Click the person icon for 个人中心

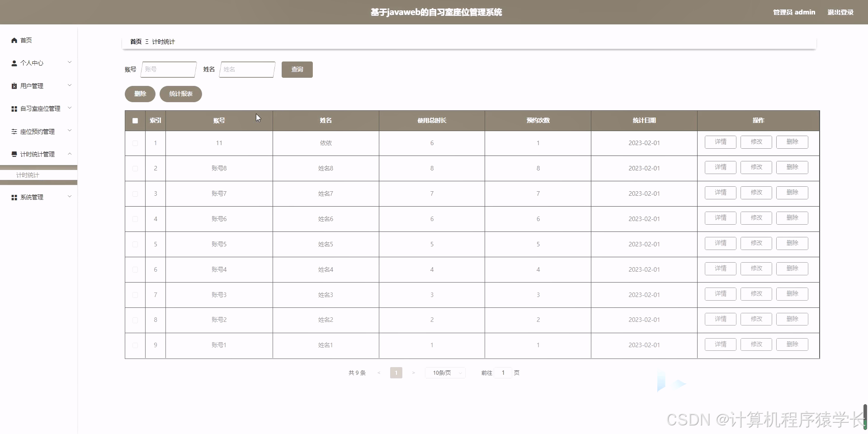click(14, 63)
